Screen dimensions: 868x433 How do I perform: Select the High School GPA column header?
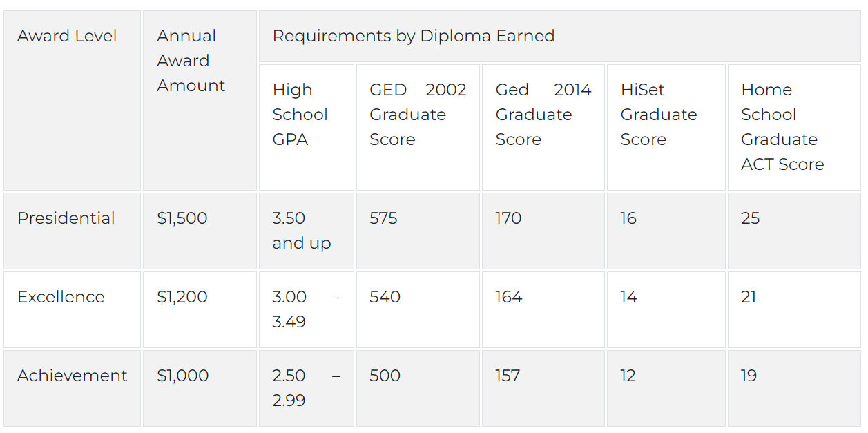click(x=307, y=128)
